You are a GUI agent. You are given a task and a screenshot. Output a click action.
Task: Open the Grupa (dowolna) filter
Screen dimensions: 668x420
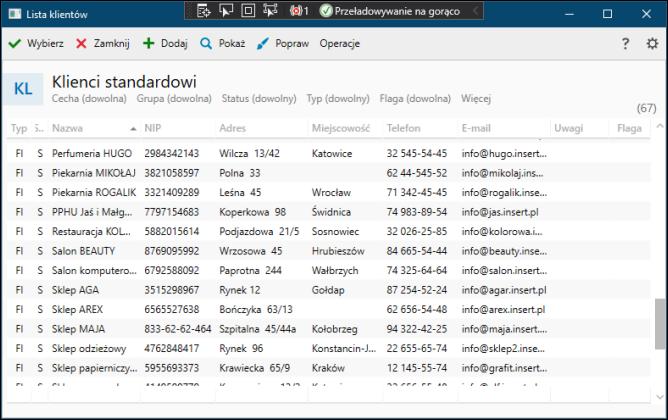pos(174,99)
